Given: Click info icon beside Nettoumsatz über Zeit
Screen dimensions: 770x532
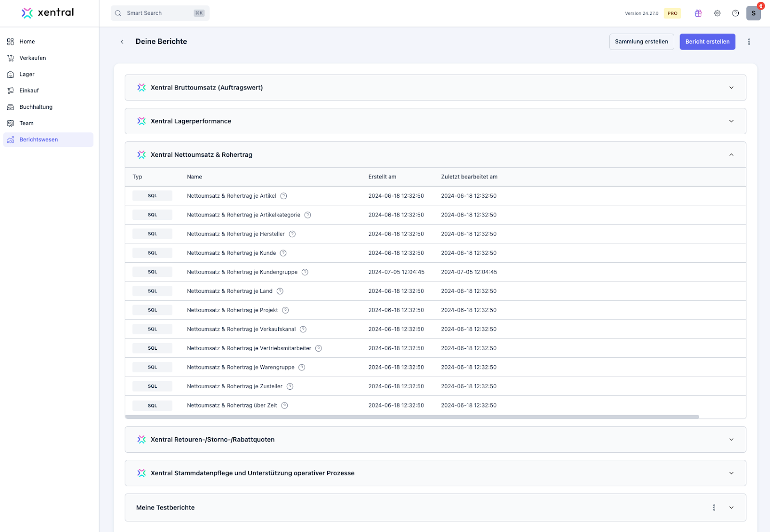Looking at the screenshot, I should 284,405.
